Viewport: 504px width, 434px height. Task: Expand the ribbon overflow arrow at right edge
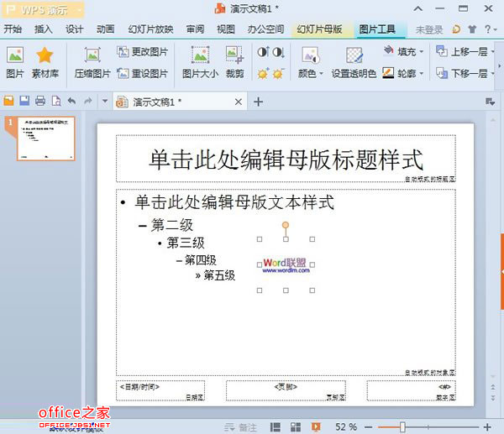click(500, 65)
